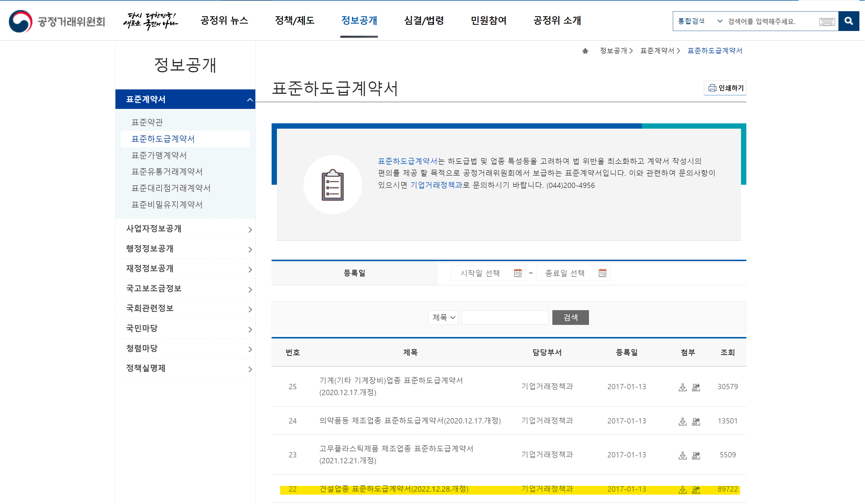Open the 심결/법령 menu
This screenshot has height=504, width=865.
coord(424,21)
